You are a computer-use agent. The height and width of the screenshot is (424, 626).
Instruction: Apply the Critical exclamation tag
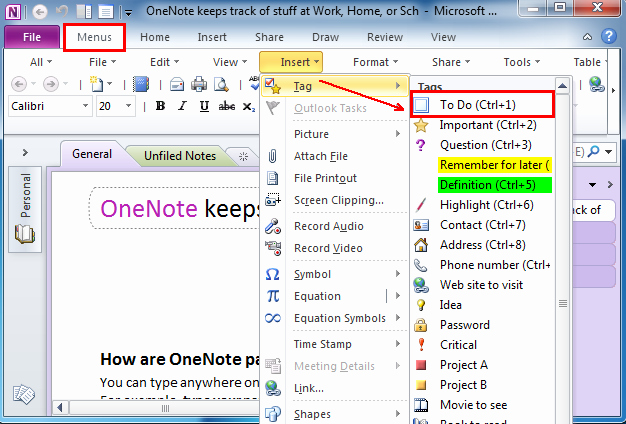(482, 345)
